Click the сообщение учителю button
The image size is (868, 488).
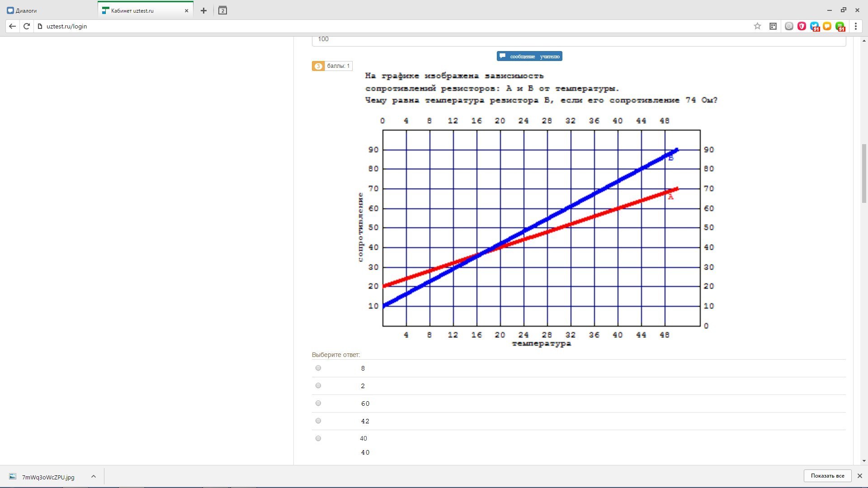[529, 56]
